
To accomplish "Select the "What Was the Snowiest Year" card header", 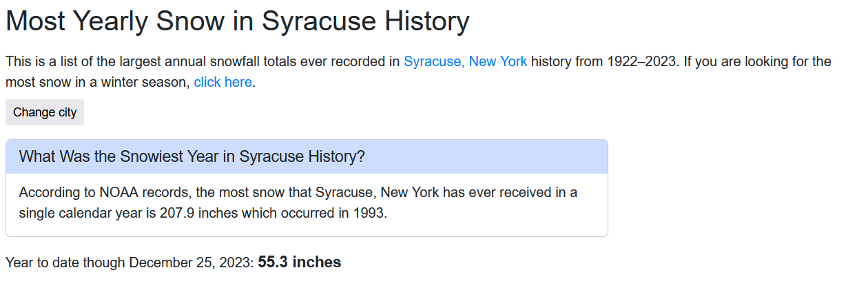I will point(307,156).
